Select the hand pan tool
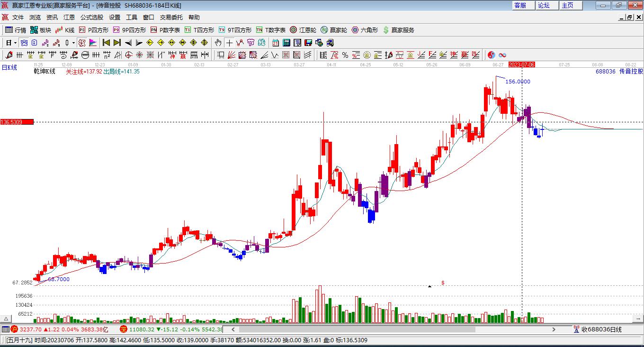The height and width of the screenshot is (347, 644). (x=218, y=43)
